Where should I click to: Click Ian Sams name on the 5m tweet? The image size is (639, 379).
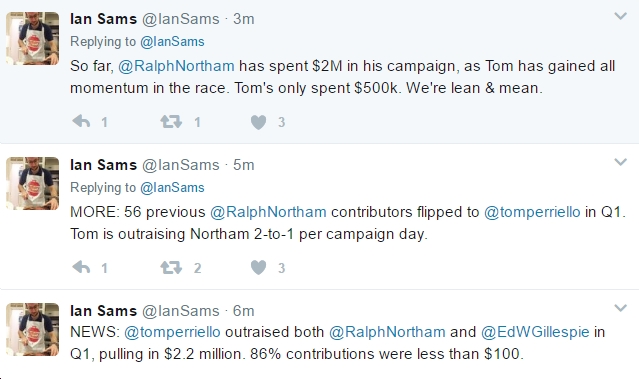click(x=104, y=165)
